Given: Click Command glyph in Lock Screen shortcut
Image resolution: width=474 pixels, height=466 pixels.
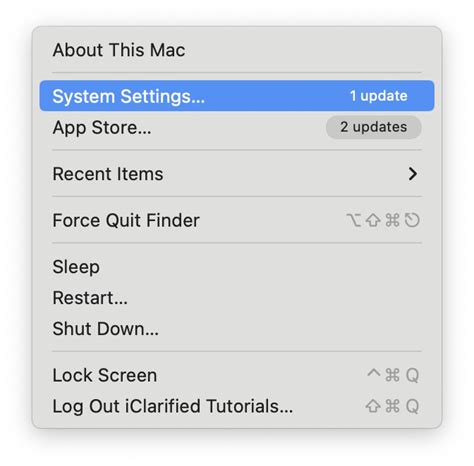Looking at the screenshot, I should coord(392,375).
